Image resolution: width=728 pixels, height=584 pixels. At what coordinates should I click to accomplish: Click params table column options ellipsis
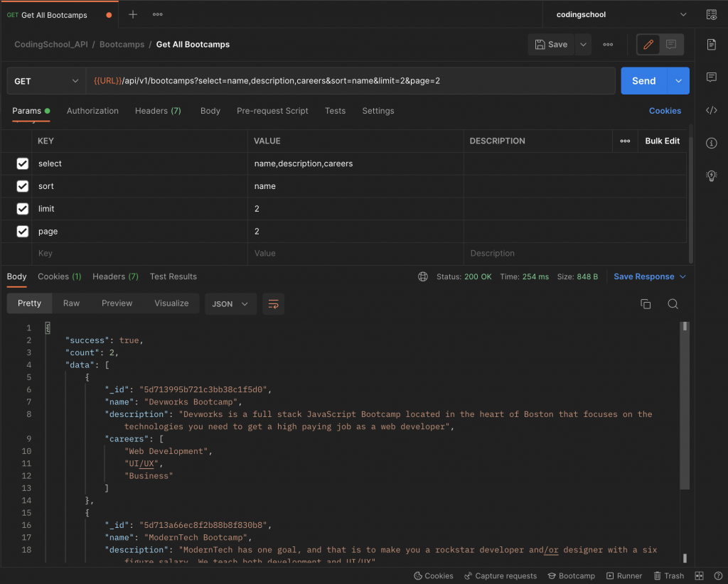[625, 141]
